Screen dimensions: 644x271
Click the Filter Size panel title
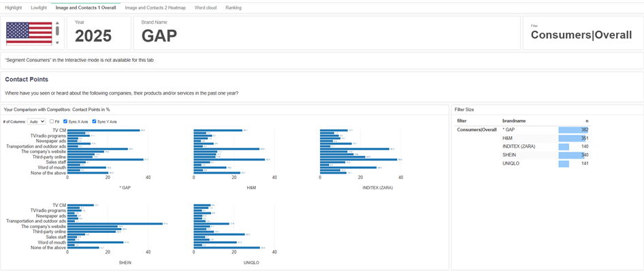pos(464,110)
